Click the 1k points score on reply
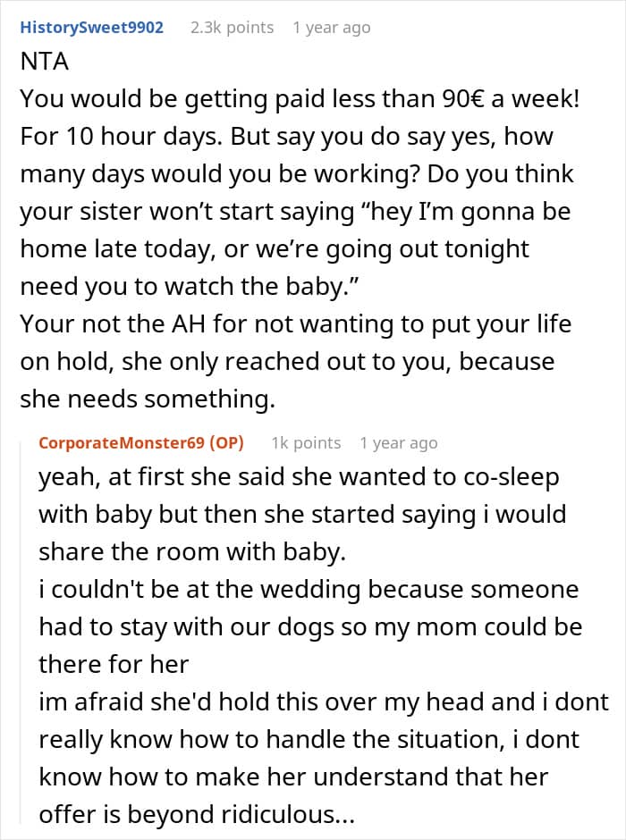626x840 pixels. click(x=306, y=443)
